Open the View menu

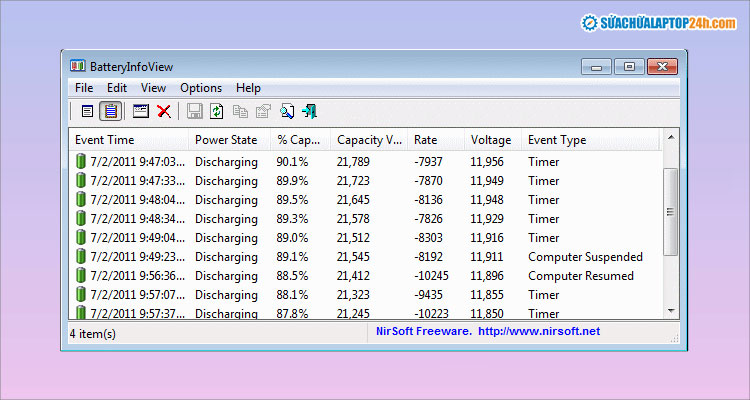click(x=153, y=88)
